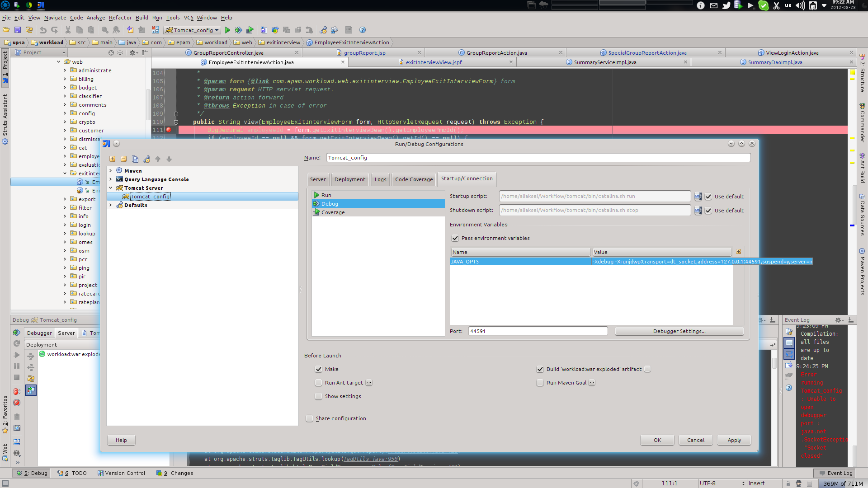Uncheck Pass environment variables
This screenshot has height=488, width=868.
point(455,238)
